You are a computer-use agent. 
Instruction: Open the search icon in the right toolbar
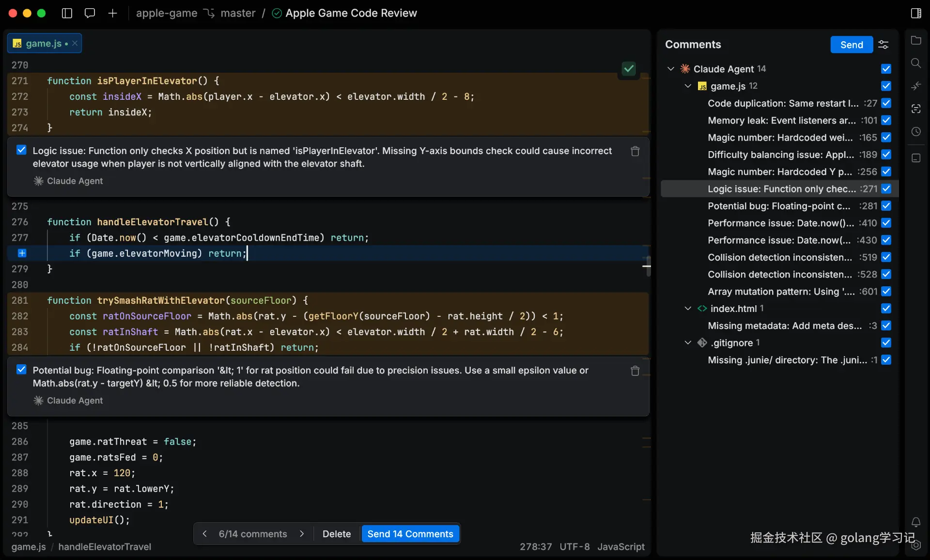click(915, 63)
